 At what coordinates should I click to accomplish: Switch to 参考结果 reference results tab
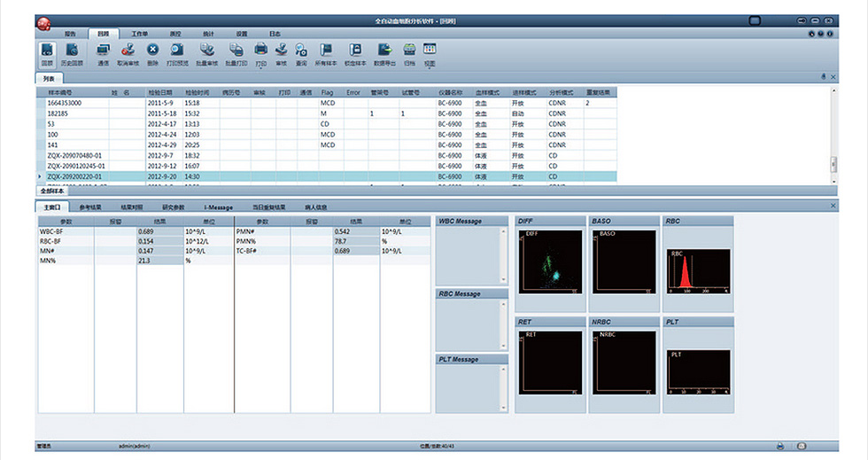[90, 207]
